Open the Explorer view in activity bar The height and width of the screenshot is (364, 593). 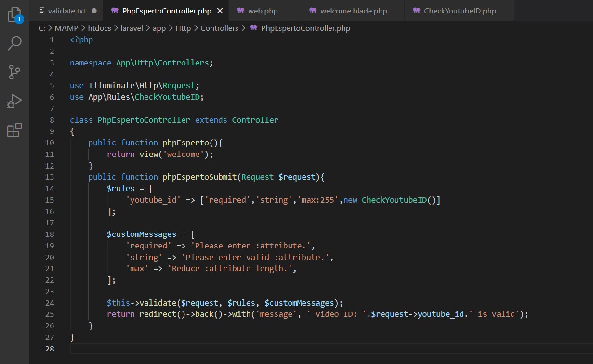[x=14, y=14]
